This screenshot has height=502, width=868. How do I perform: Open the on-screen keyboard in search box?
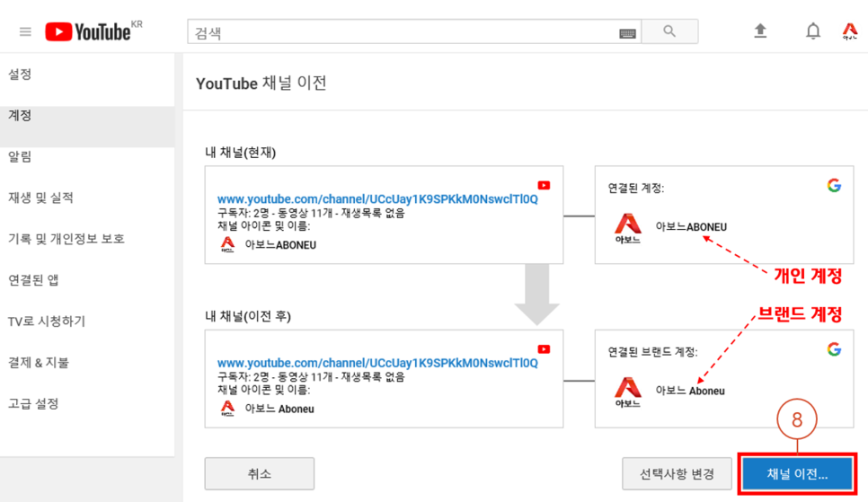627,34
